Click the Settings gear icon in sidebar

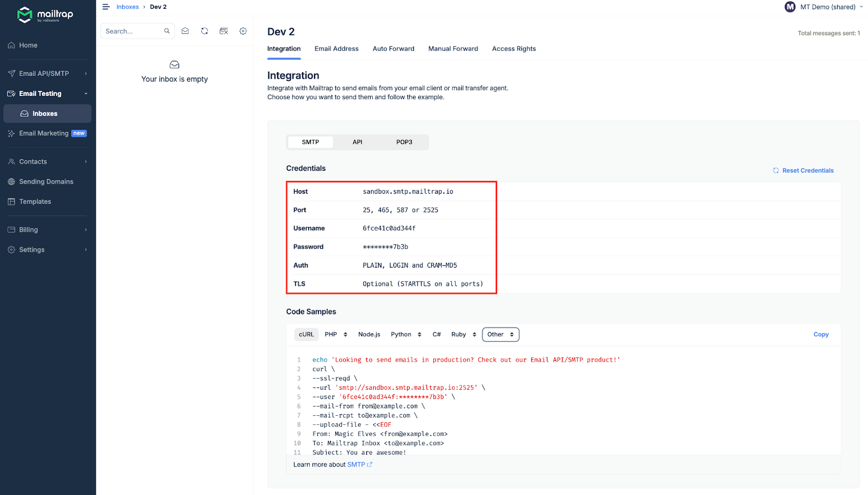pyautogui.click(x=11, y=250)
